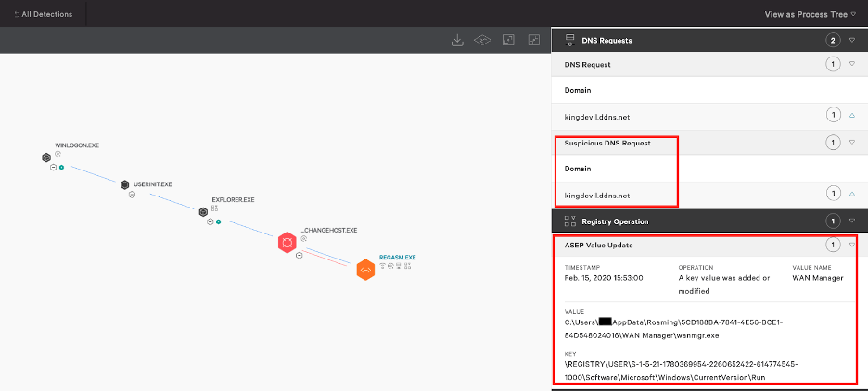
Task: Select the red CHANGEHOST.EXE process node
Action: point(287,244)
